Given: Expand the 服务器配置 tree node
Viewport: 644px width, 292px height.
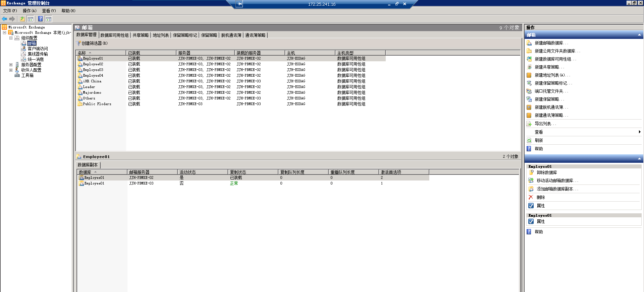Looking at the screenshot, I should [x=11, y=65].
